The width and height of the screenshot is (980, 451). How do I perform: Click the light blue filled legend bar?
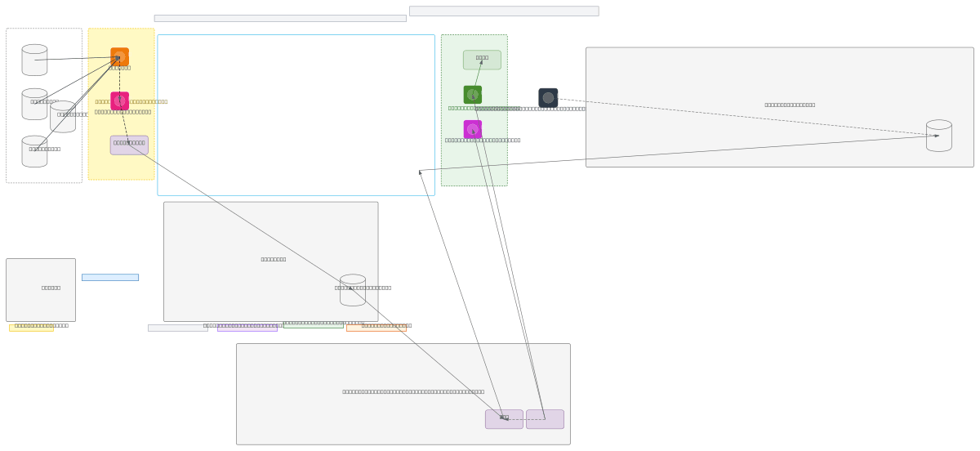pyautogui.click(x=109, y=277)
